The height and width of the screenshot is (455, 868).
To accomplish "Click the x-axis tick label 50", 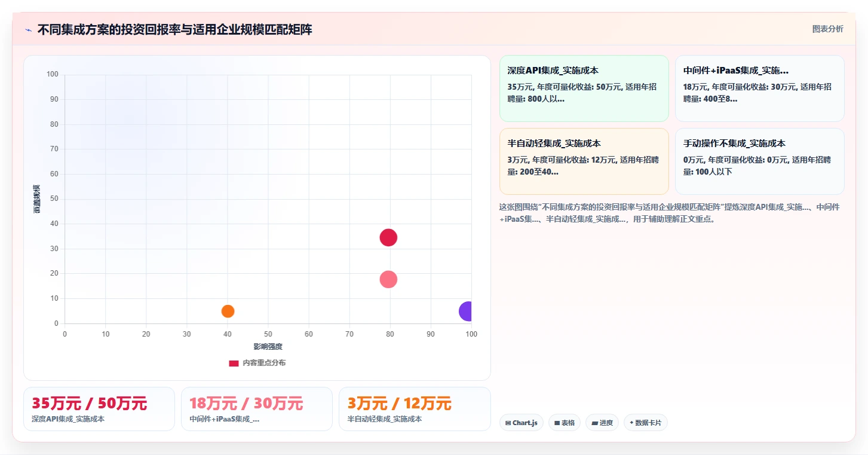I will (x=268, y=334).
